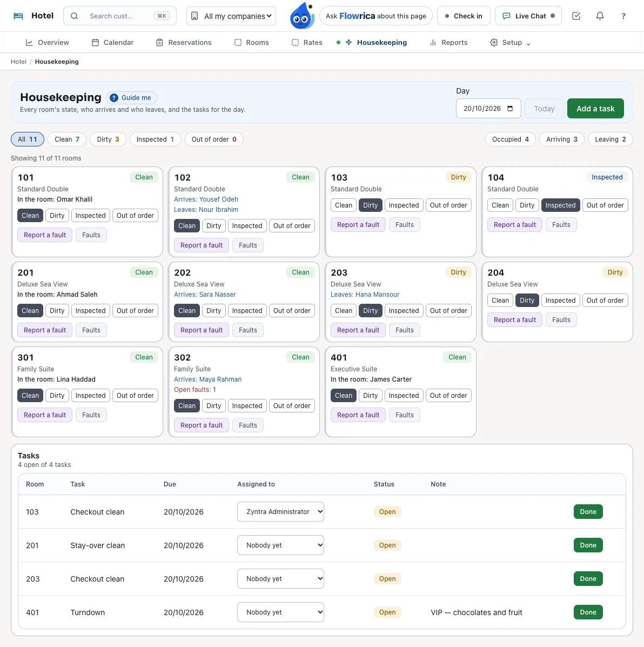Open assignee dropdown for room 103 task
The width and height of the screenshot is (644, 647).
click(280, 512)
